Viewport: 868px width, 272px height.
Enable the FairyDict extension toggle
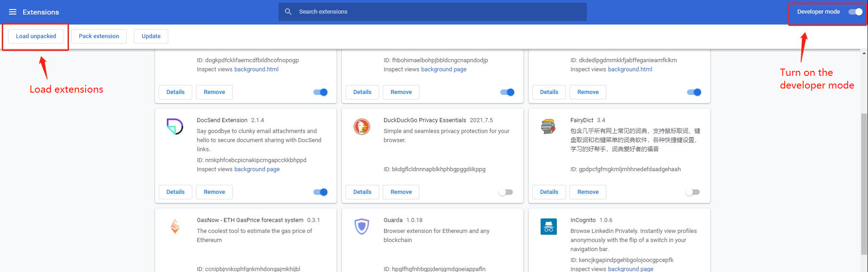pyautogui.click(x=692, y=192)
